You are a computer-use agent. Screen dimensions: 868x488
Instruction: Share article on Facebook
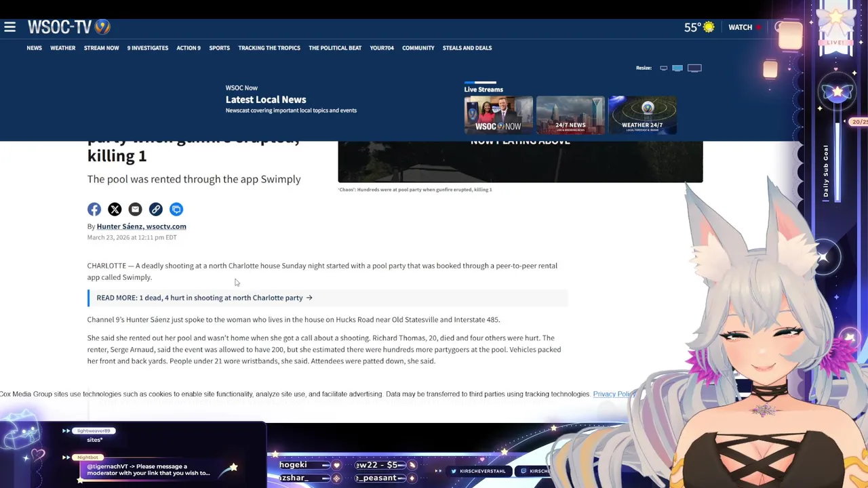tap(94, 209)
